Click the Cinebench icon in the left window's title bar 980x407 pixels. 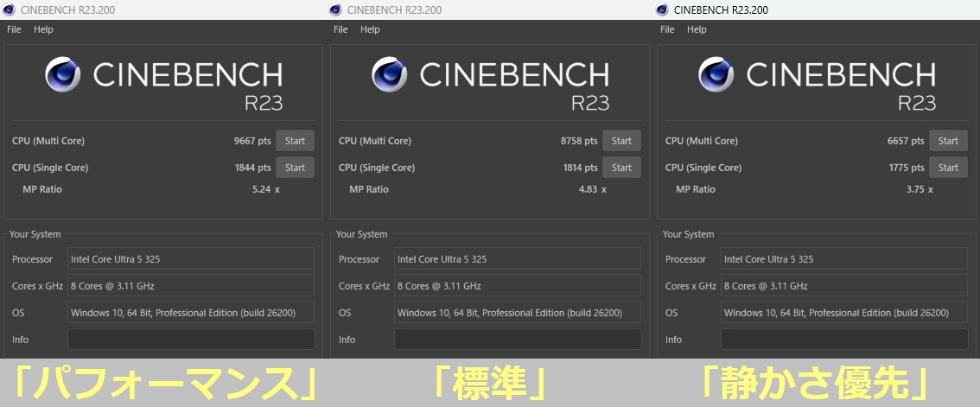(9, 10)
